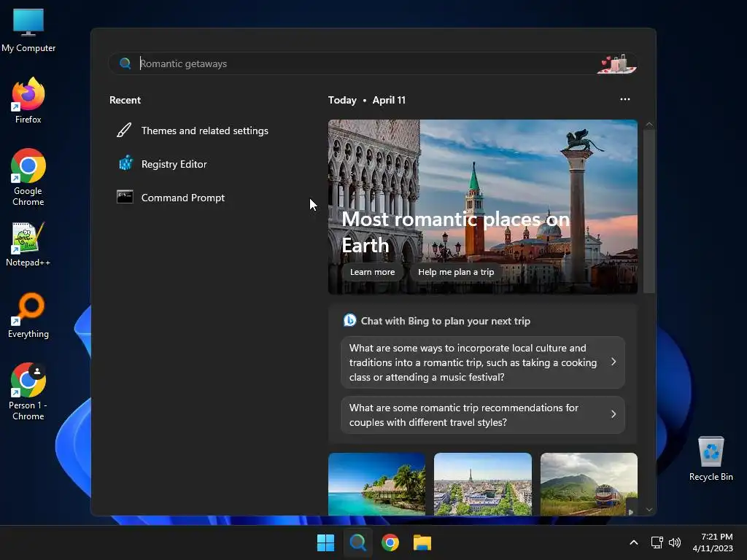Open Notepad++ desktop shortcut
The height and width of the screenshot is (560, 747).
pos(28,244)
